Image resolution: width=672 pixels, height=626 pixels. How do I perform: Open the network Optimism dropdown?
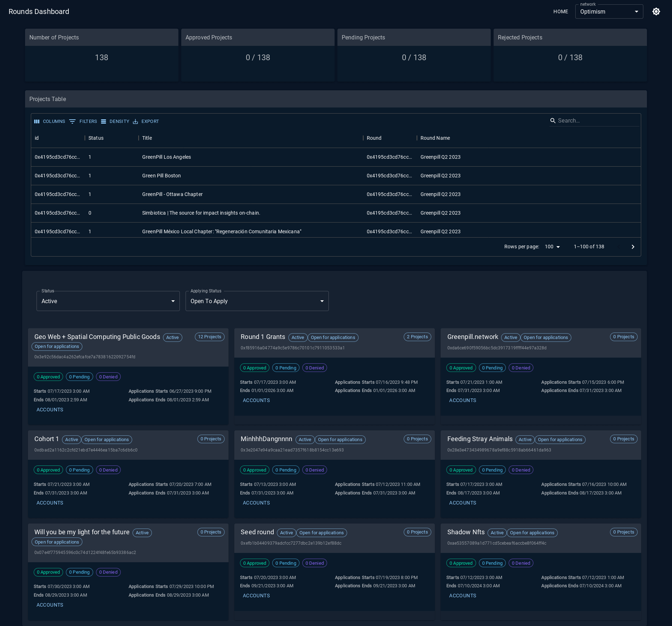[609, 11]
